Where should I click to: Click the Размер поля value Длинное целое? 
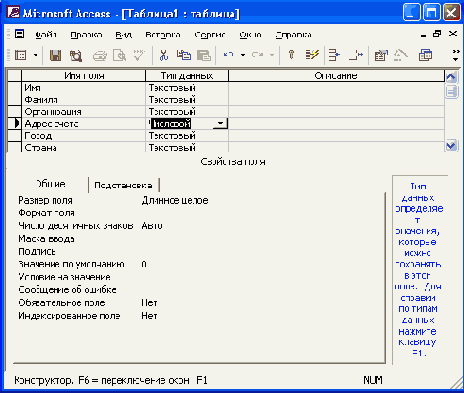(x=175, y=200)
